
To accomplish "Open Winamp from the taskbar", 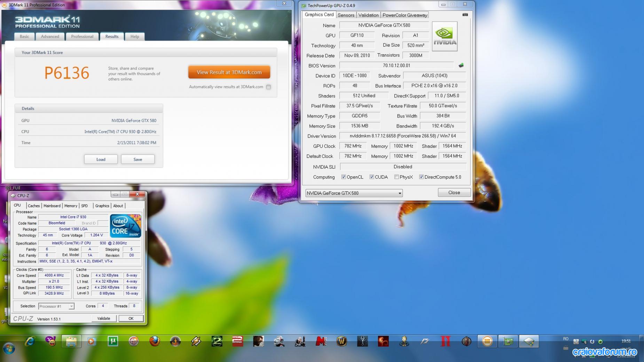I will 196,341.
